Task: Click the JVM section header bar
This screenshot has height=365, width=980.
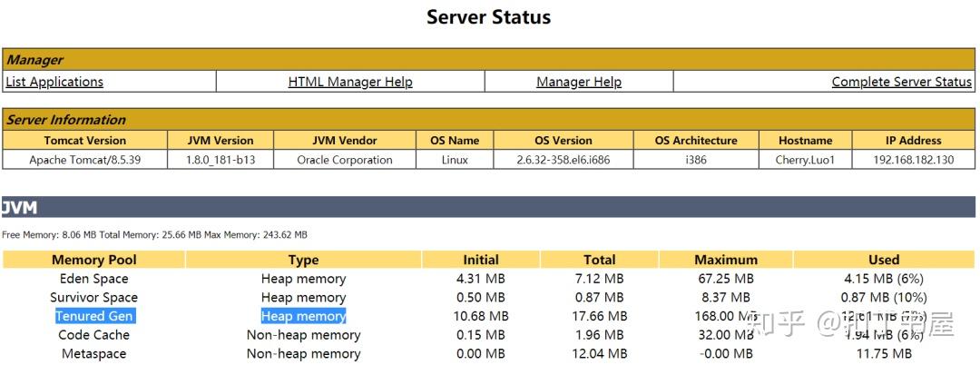Action: (488, 207)
